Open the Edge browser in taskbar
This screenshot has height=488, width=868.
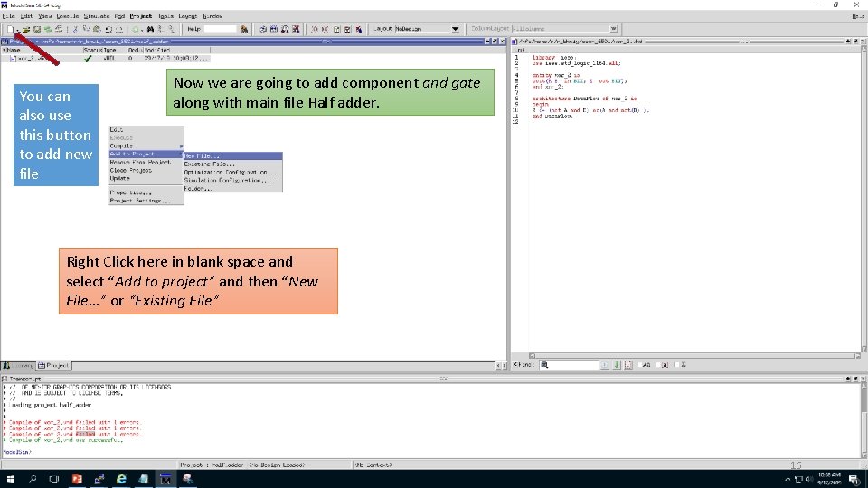[x=122, y=479]
